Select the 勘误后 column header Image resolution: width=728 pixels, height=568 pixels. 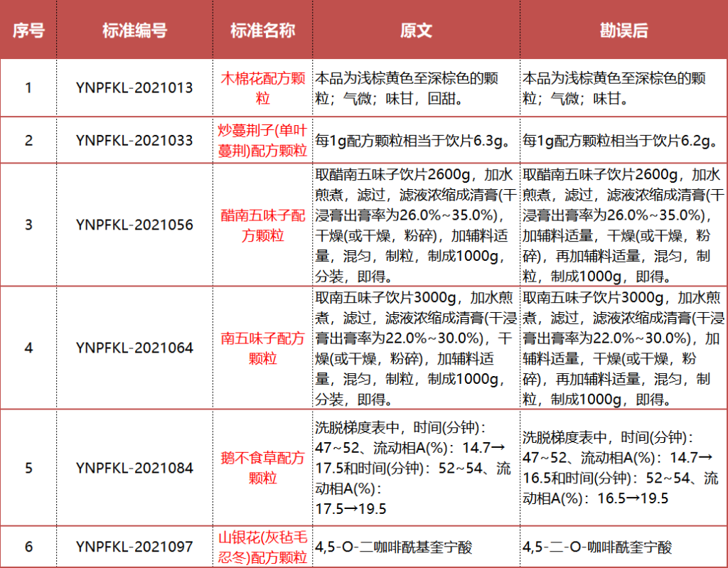[623, 31]
